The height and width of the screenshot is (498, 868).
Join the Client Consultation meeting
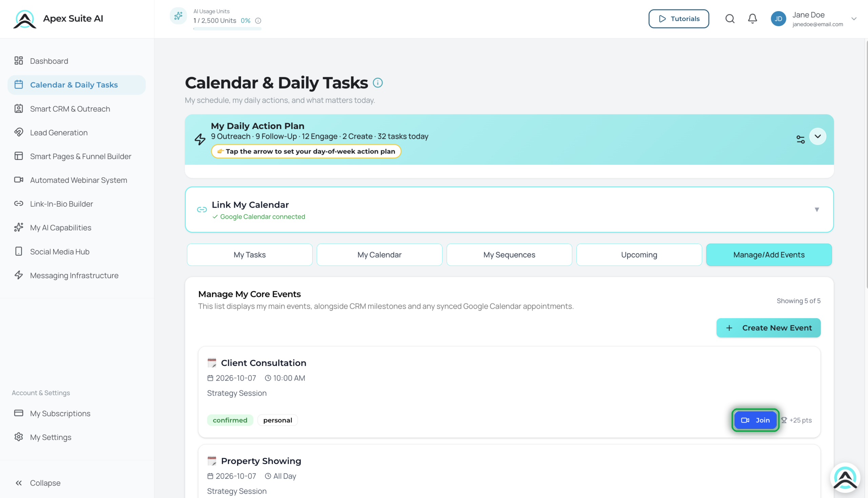click(755, 420)
